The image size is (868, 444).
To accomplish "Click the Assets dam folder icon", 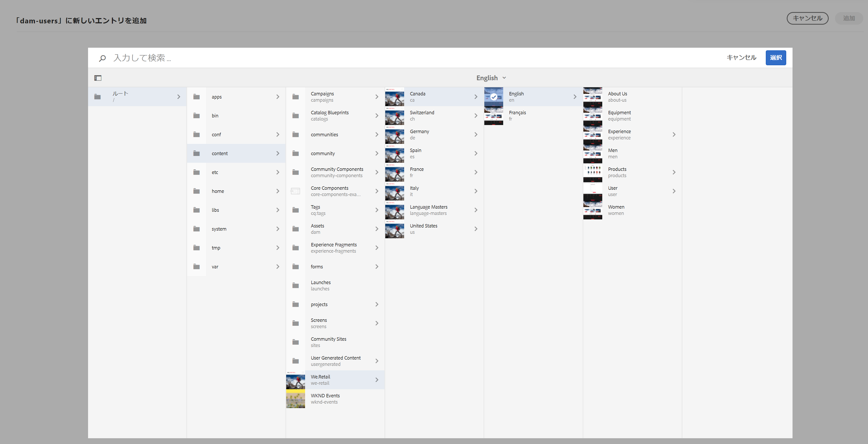I will 296,229.
